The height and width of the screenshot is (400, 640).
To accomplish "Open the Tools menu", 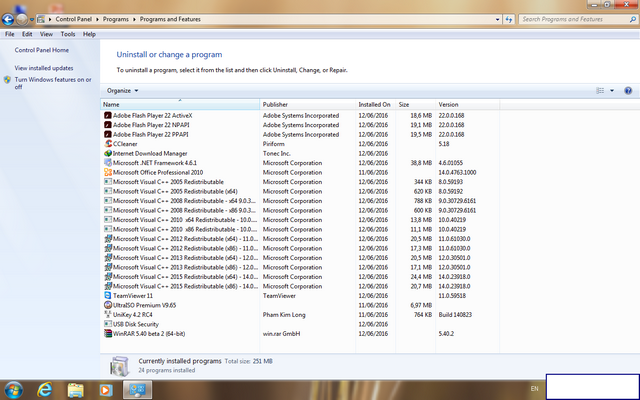I will click(68, 34).
